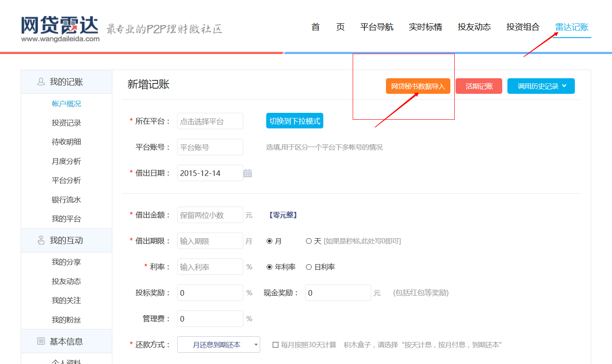Click 我的互动 section header

(67, 240)
